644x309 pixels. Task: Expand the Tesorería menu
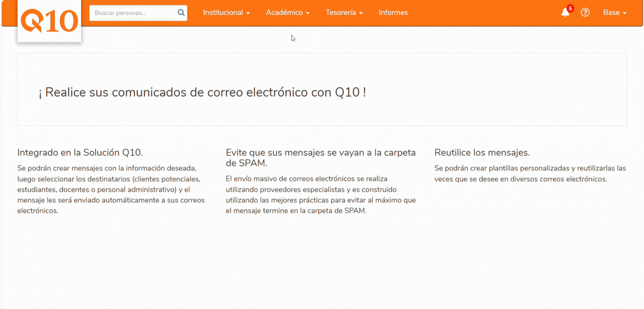tap(344, 12)
